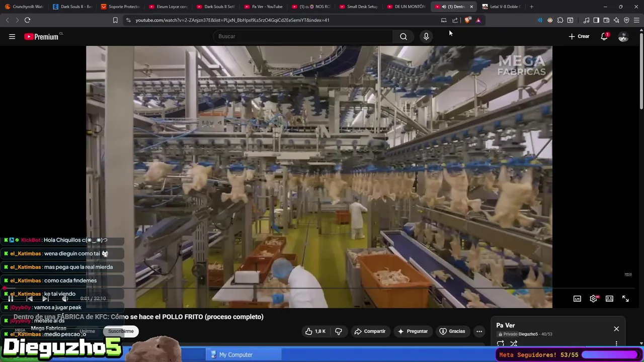
Task: Open Brave Shields lion icon
Action: coord(467,20)
